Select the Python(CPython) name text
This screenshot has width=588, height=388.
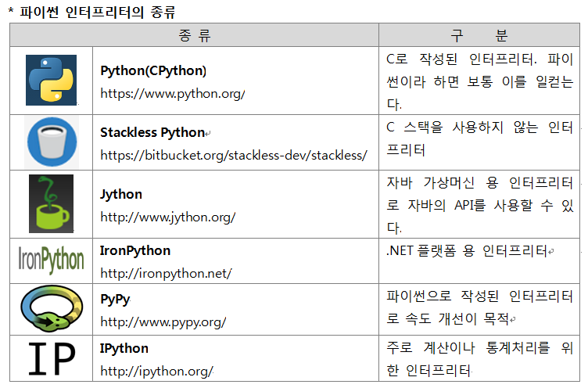(153, 70)
